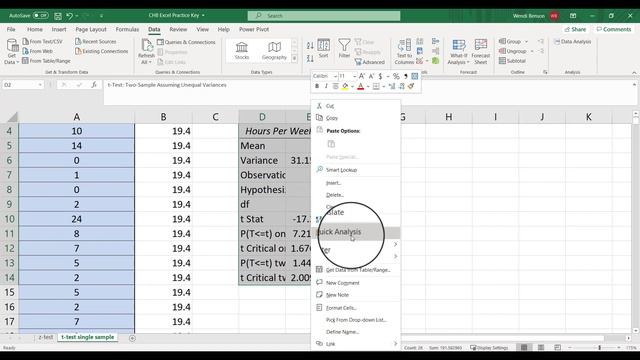Switch to the Formulas tab
The width and height of the screenshot is (640, 360).
[127, 29]
